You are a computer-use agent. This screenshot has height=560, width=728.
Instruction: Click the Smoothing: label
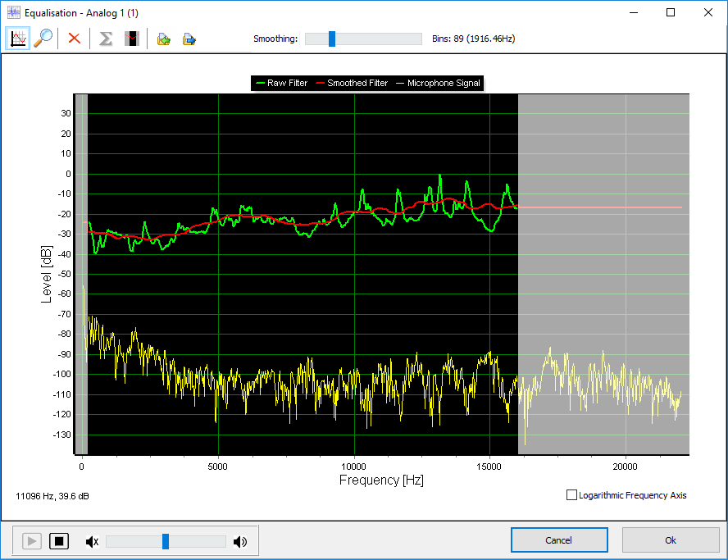[275, 39]
